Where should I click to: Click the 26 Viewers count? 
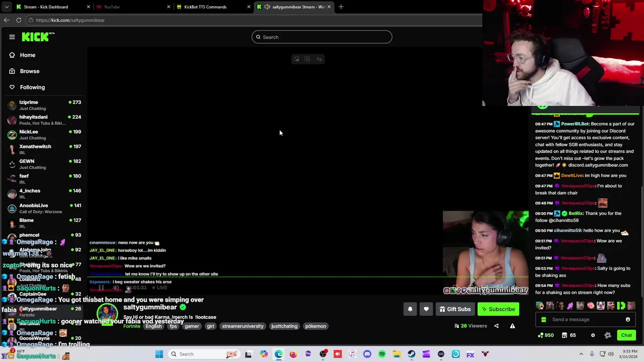(470, 326)
